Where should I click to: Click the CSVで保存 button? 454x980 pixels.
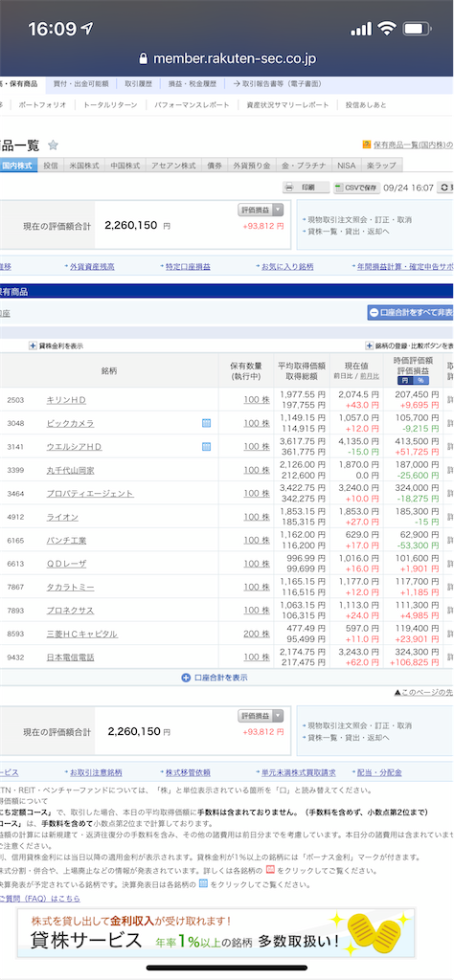[356, 188]
